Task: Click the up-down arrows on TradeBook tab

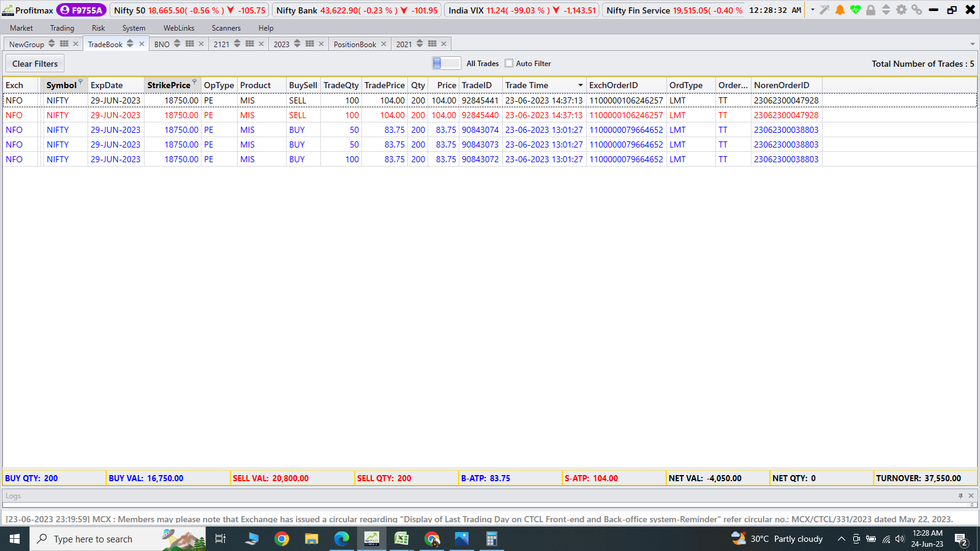Action: (x=130, y=43)
